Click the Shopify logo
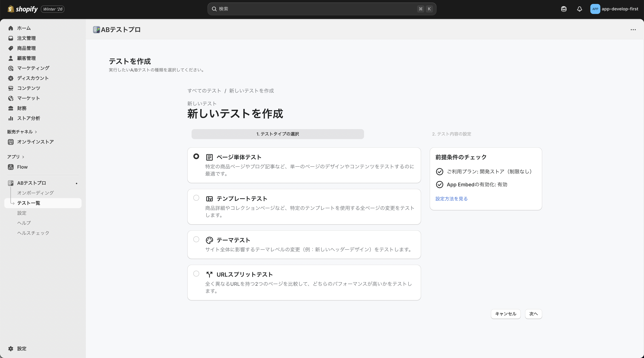 [23, 9]
